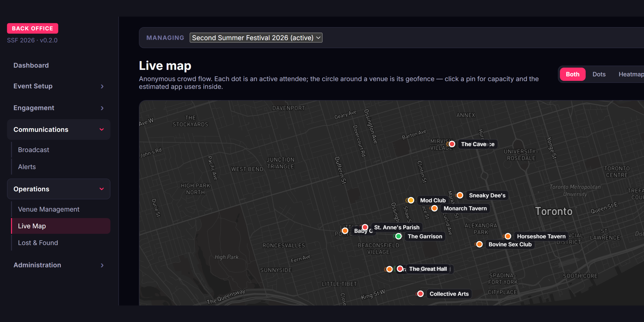Click the BACK OFFICE badge
Screen dimensions: 644x322
(x=32, y=28)
